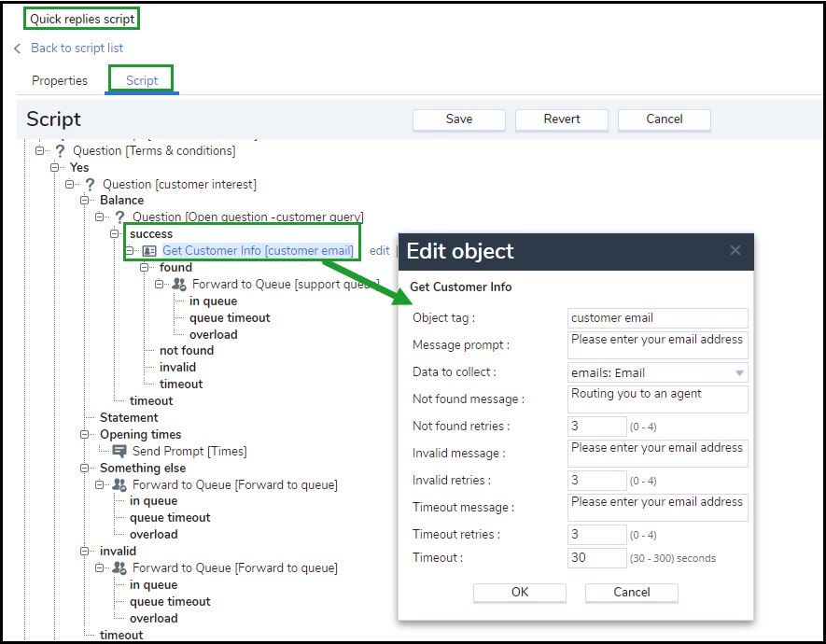Click the Invalid retries field

[596, 481]
